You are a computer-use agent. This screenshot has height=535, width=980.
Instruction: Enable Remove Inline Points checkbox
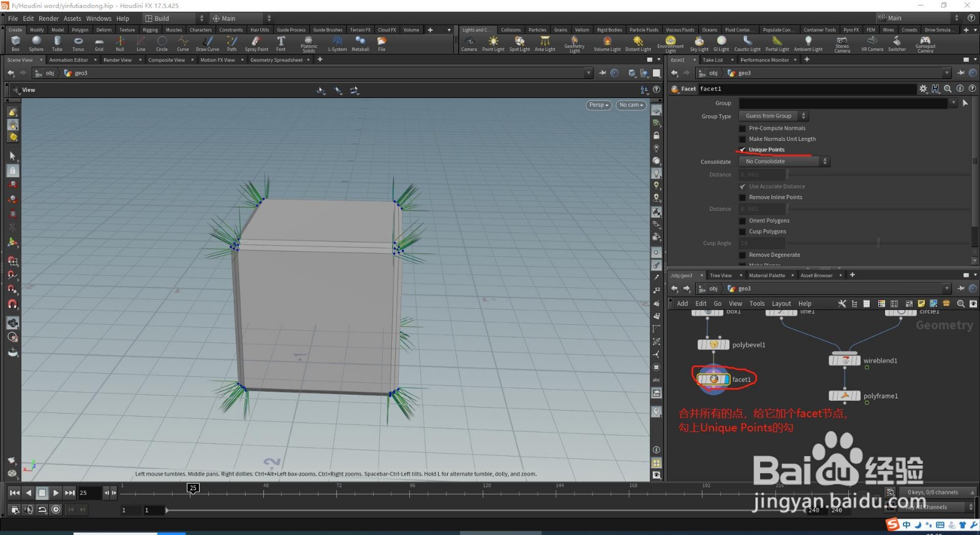(742, 197)
